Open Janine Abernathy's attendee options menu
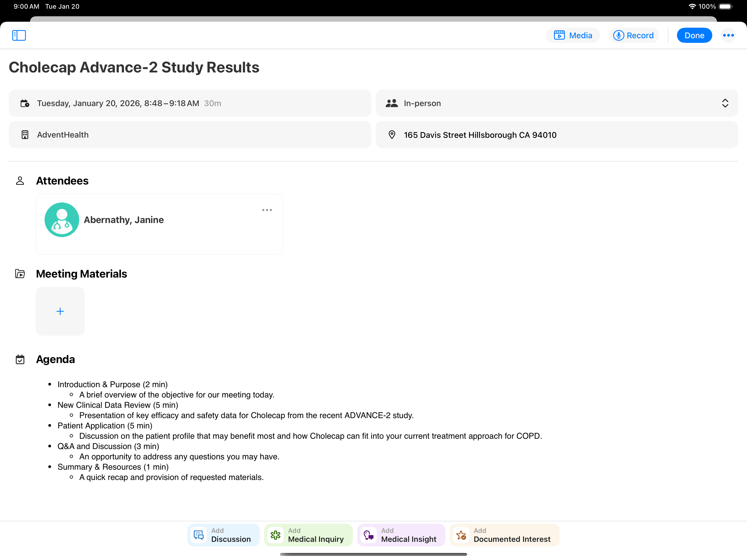 267,210
